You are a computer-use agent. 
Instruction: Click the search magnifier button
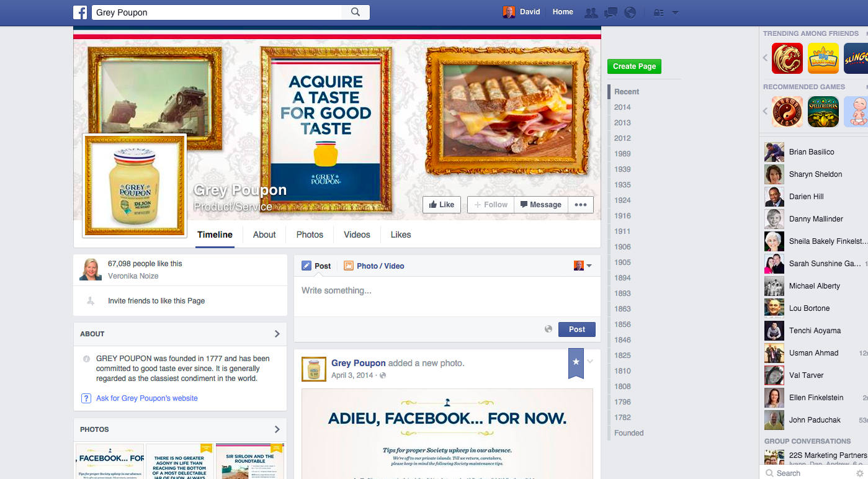tap(356, 12)
